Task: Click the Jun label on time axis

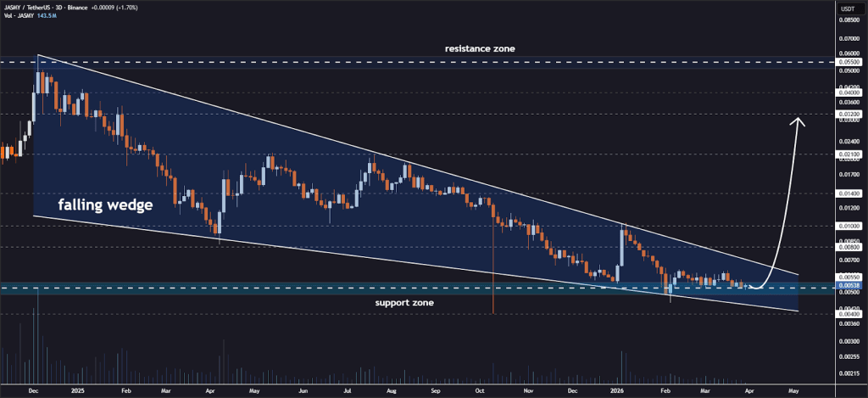Action: [304, 390]
